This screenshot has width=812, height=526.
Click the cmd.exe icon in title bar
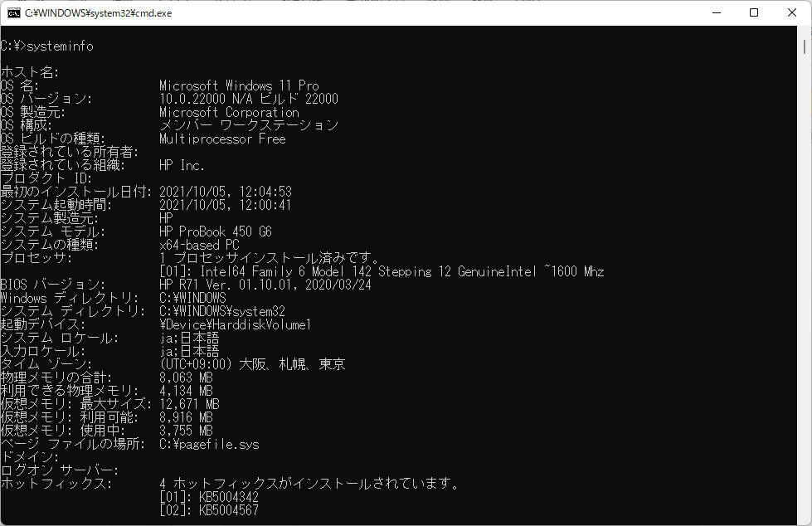[x=14, y=13]
